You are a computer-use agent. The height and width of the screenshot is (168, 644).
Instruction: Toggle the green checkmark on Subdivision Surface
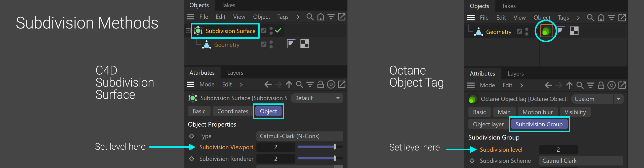[278, 31]
